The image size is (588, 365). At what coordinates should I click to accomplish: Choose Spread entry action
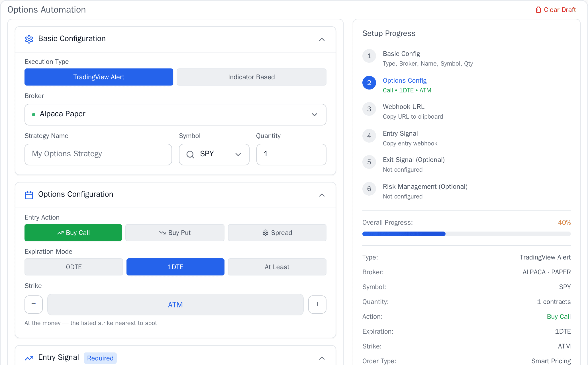pyautogui.click(x=277, y=233)
